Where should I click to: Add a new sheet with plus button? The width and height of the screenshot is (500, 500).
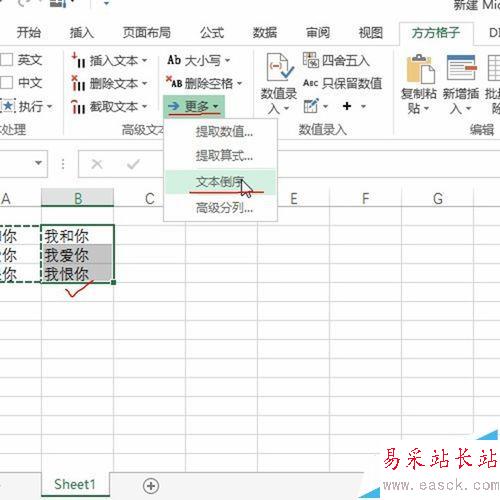pyautogui.click(x=151, y=486)
